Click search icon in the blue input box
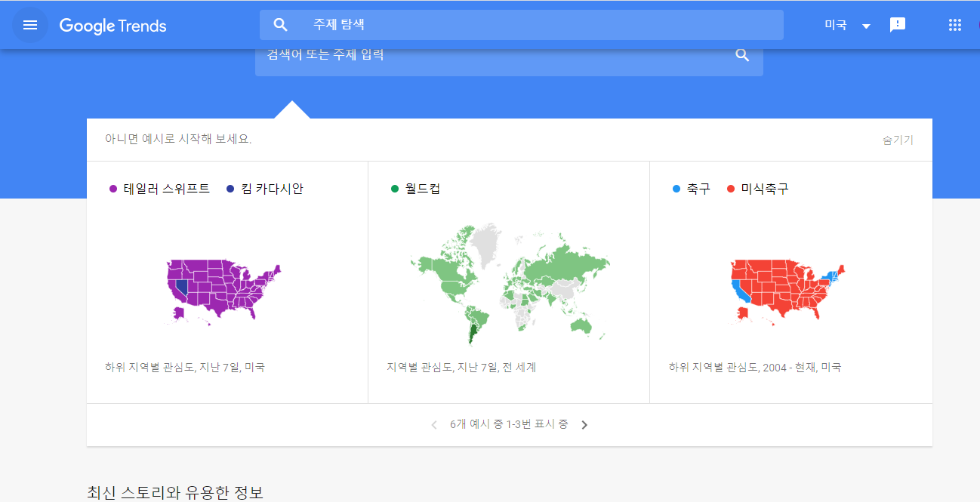Image resolution: width=980 pixels, height=502 pixels. pyautogui.click(x=742, y=54)
